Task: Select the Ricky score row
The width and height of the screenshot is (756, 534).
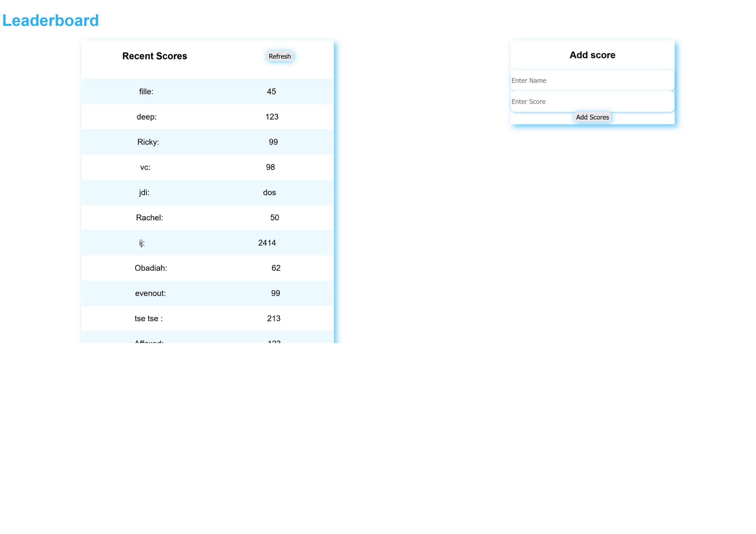Action: click(x=207, y=142)
